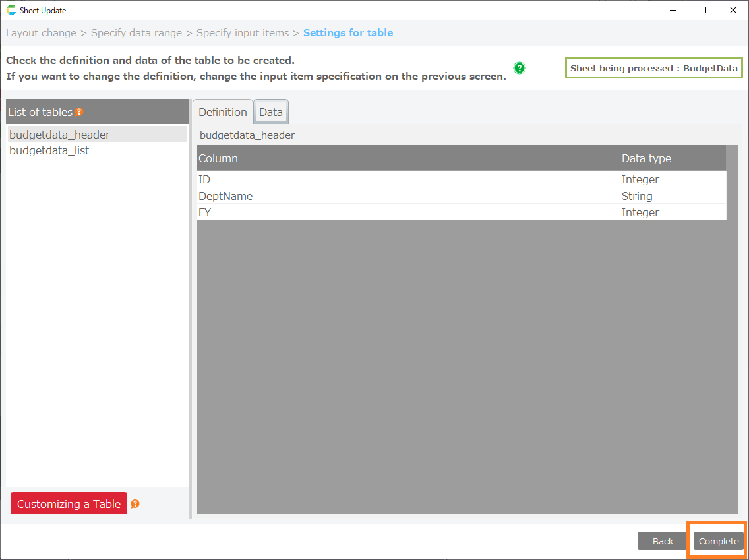Go back with the Back button
The width and height of the screenshot is (749, 560).
tap(663, 541)
